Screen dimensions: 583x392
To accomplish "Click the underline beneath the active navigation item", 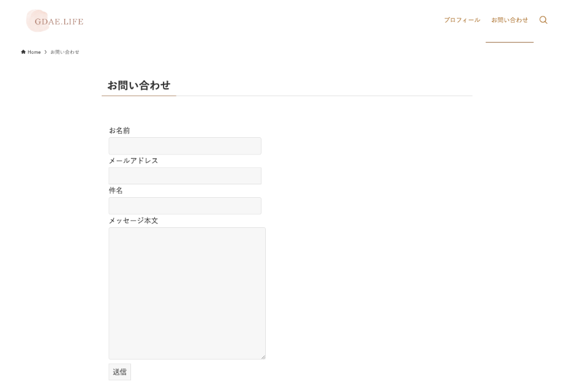I will (x=509, y=42).
